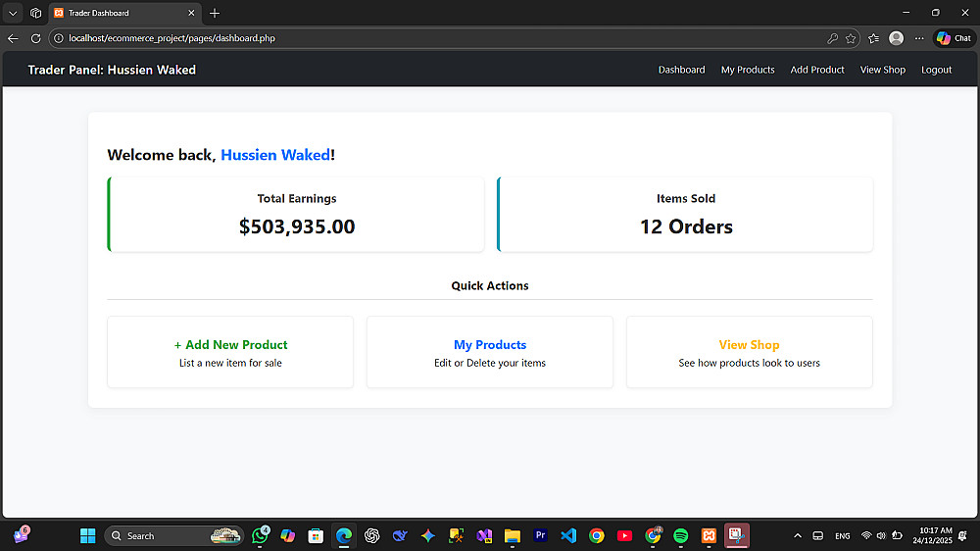Screen dimensions: 980x551
Task: Open the volume tray icon
Action: 881,536
